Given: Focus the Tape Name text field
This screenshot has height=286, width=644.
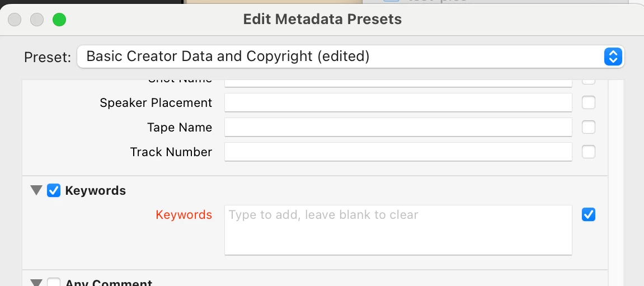Looking at the screenshot, I should click(x=398, y=127).
